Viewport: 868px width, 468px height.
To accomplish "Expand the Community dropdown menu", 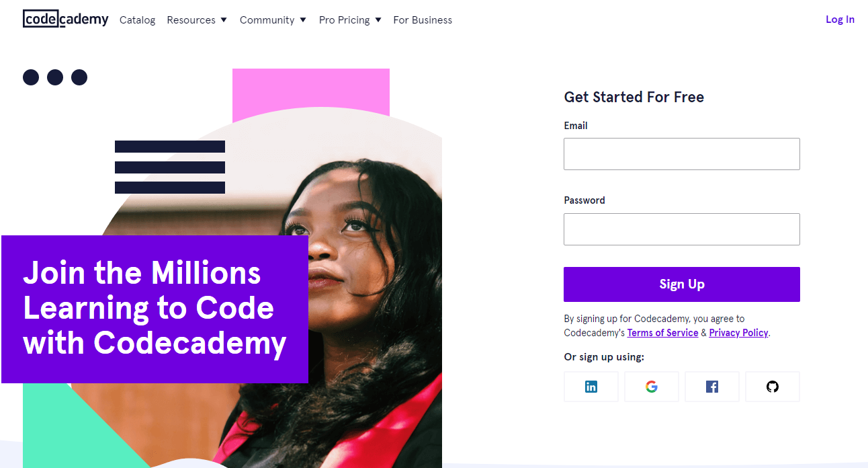I will 273,20.
